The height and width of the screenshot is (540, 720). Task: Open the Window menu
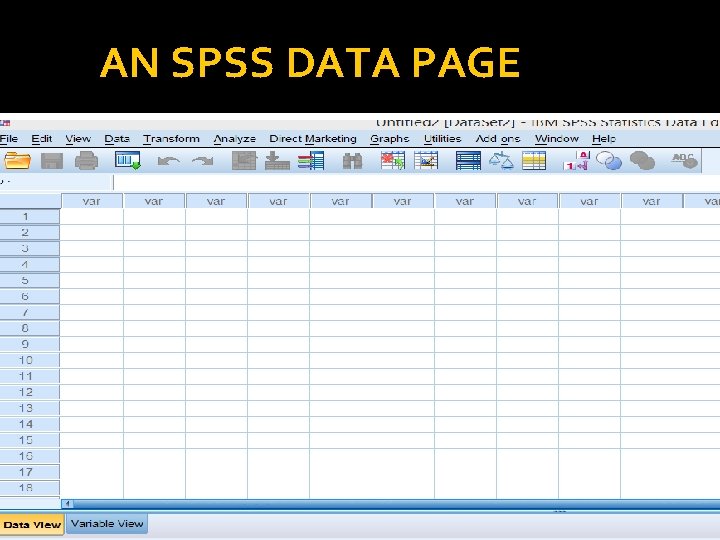coord(557,139)
